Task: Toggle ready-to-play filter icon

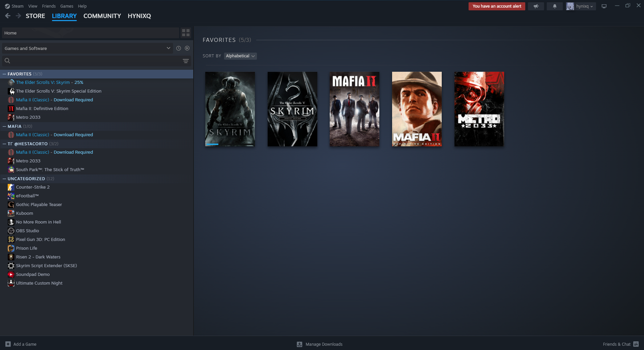Action: click(x=187, y=48)
